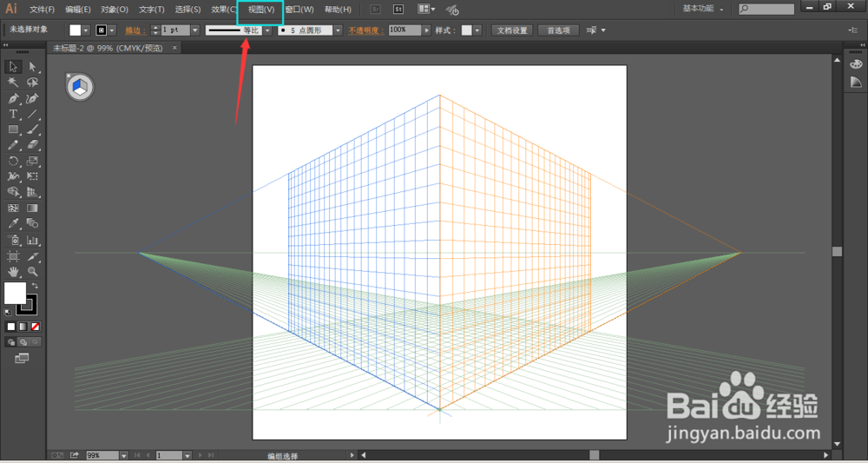Select the Eraser tool
The width and height of the screenshot is (868, 463).
[x=33, y=145]
